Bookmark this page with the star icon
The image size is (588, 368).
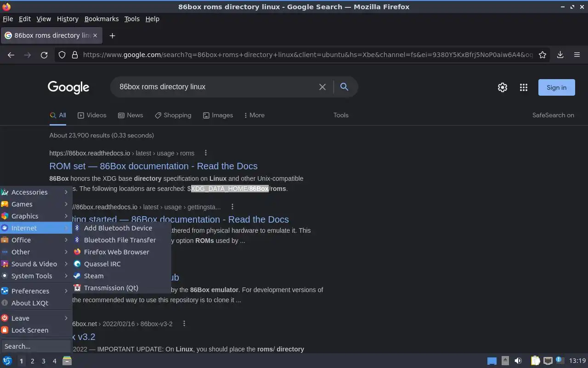[x=543, y=55]
